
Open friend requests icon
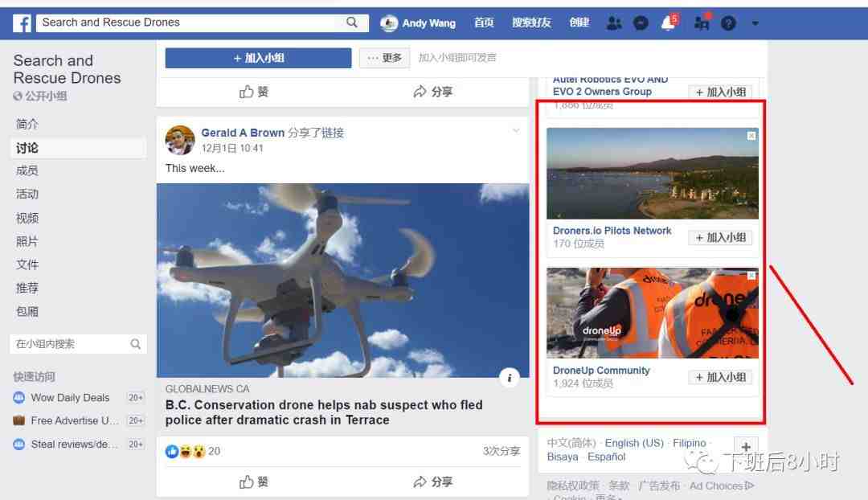pyautogui.click(x=613, y=23)
